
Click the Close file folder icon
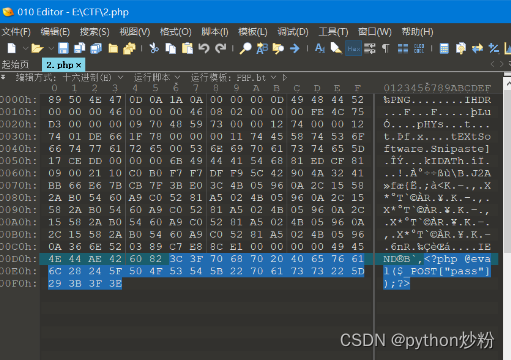tap(113, 49)
